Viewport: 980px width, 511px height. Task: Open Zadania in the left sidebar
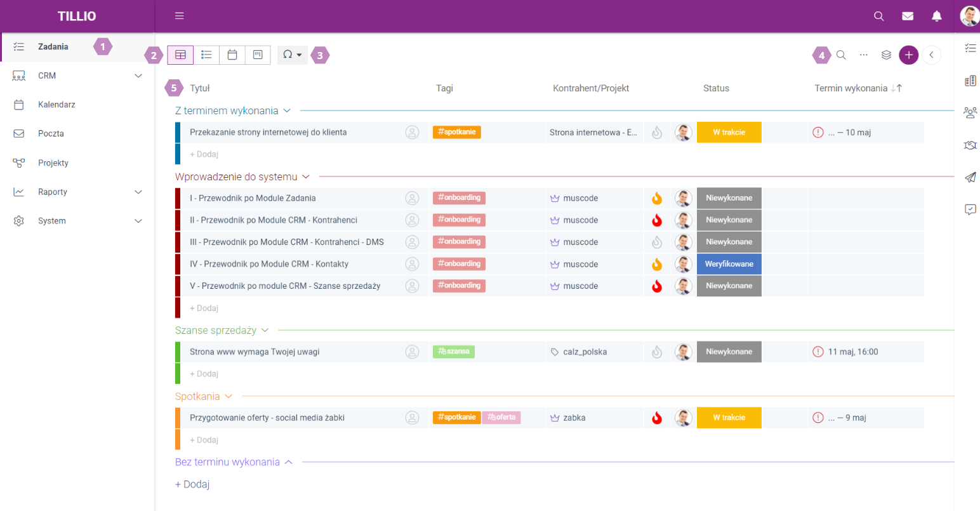tap(77, 47)
